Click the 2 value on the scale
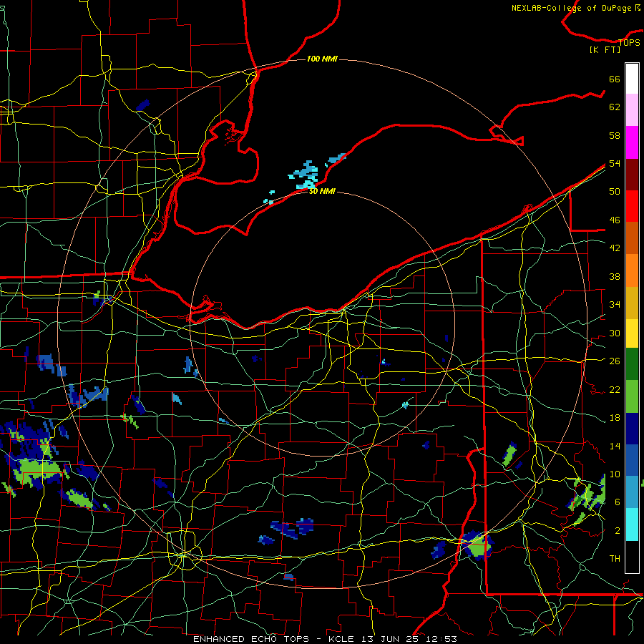This screenshot has height=644, width=644. coord(618,531)
